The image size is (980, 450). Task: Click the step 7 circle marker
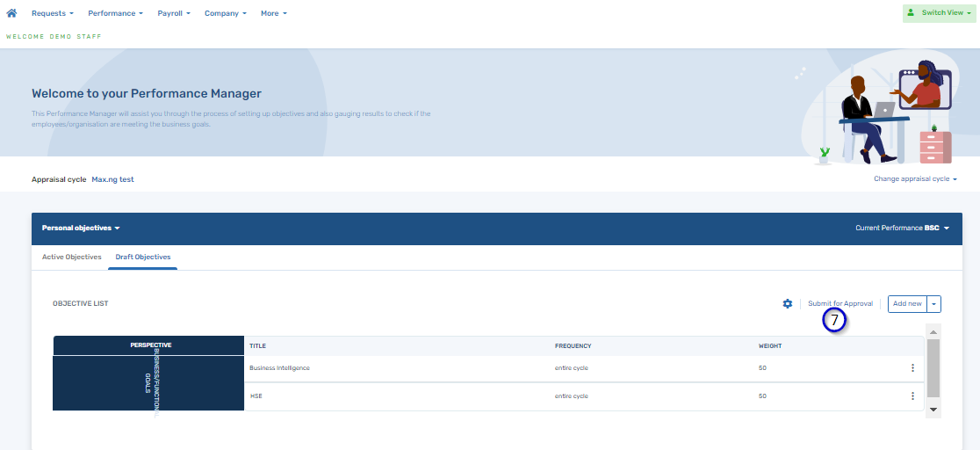point(834,322)
